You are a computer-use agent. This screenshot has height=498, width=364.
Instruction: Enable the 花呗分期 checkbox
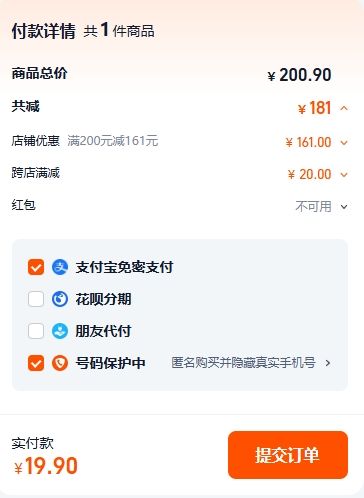[x=36, y=299]
